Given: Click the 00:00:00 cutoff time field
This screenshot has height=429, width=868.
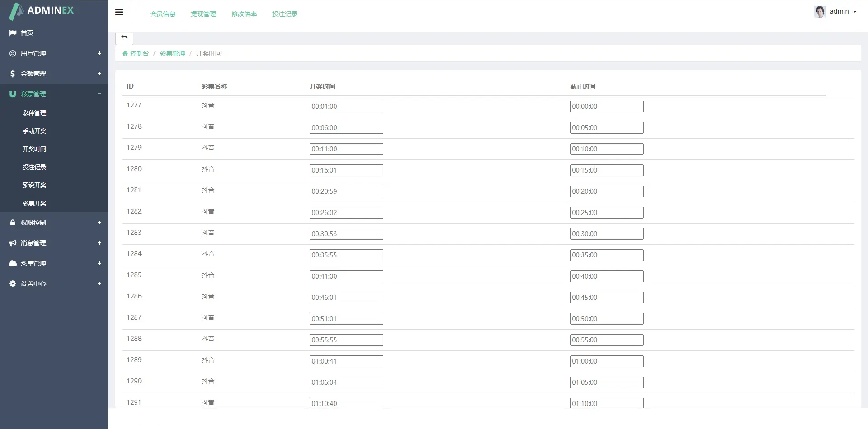Looking at the screenshot, I should pyautogui.click(x=607, y=107).
